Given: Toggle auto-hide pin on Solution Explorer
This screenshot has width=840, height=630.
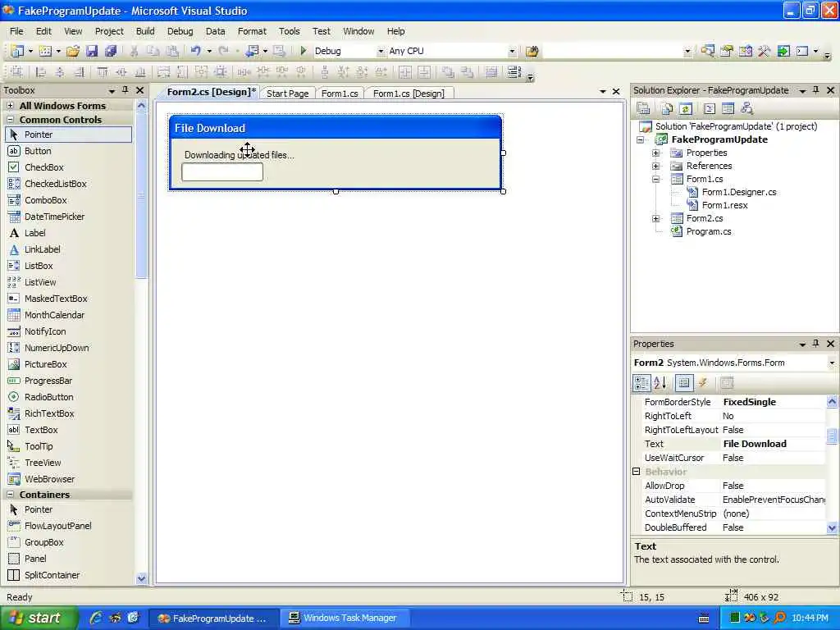Looking at the screenshot, I should click(816, 90).
